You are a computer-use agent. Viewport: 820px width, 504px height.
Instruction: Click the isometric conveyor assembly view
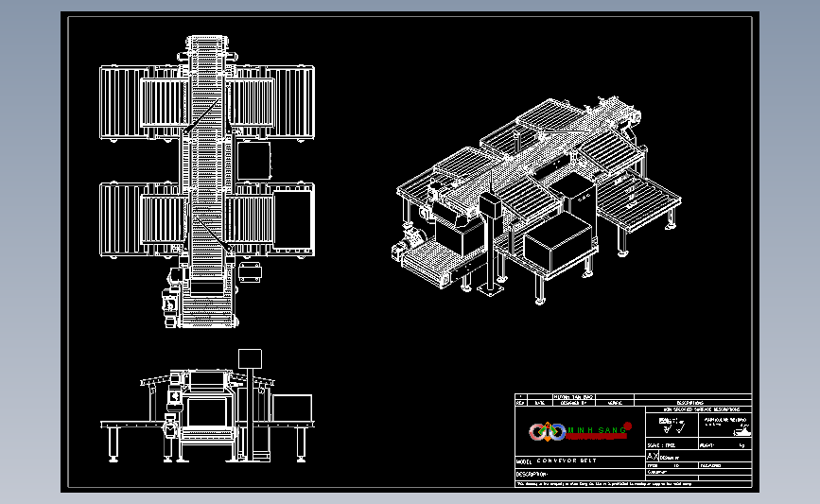point(537,200)
